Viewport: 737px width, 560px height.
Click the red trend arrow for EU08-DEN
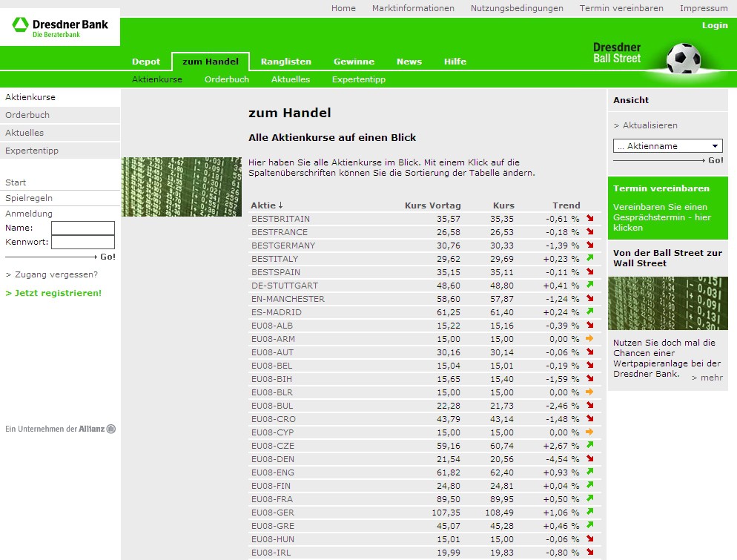(x=590, y=458)
